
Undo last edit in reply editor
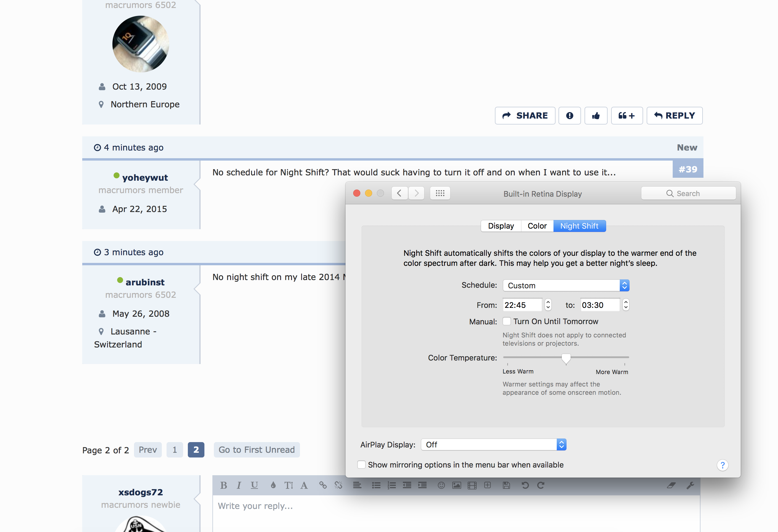(x=525, y=485)
